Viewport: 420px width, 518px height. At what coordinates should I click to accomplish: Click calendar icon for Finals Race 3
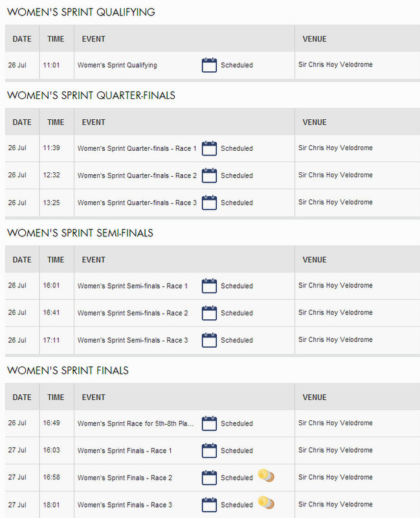[x=209, y=504]
